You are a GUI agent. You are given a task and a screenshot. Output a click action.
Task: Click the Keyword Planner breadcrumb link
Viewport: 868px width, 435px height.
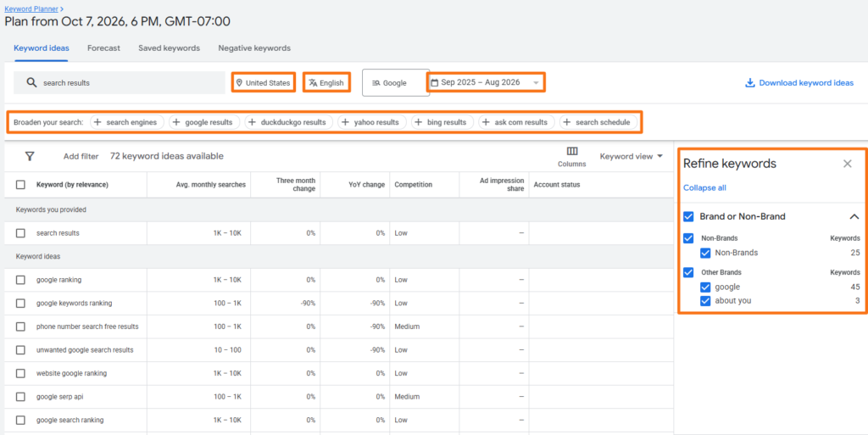pos(31,8)
